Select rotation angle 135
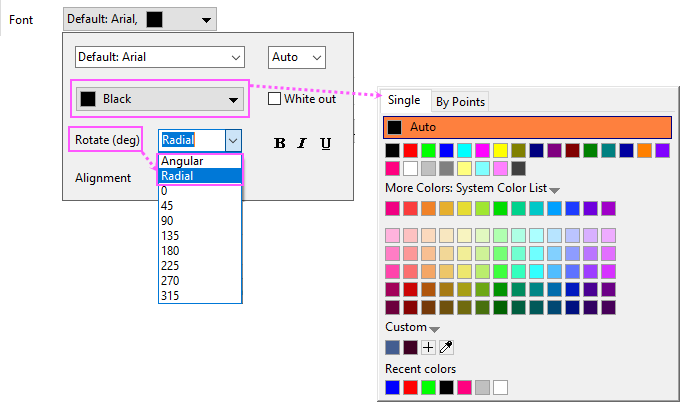This screenshot has height=402, width=682. (200, 236)
